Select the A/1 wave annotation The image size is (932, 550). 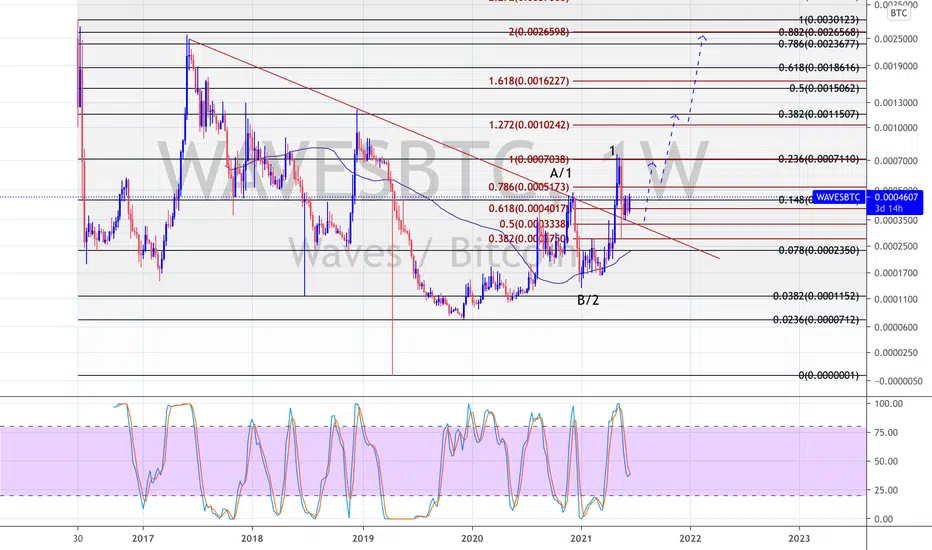[x=561, y=173]
